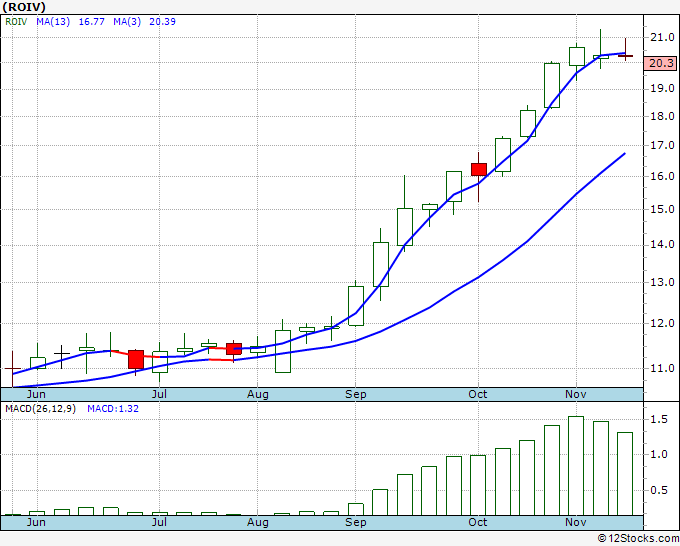
Task: Click the highlighted 20.3 current price tag
Action: 659,63
